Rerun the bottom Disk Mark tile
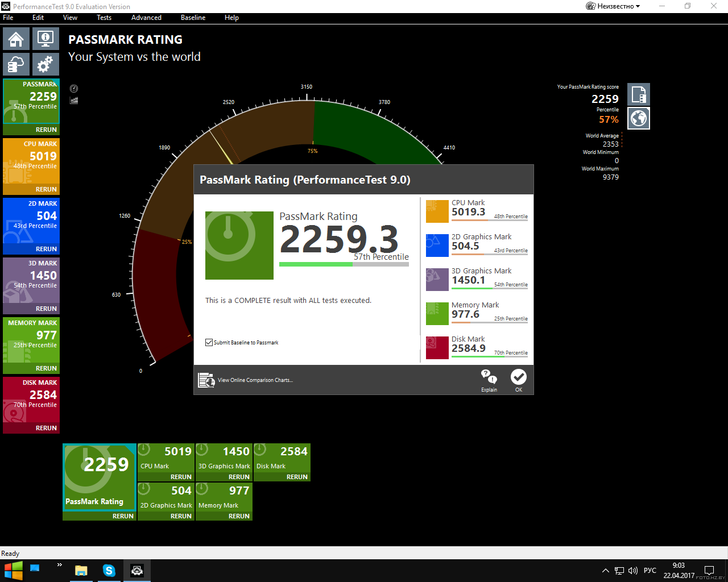Image resolution: width=728 pixels, height=582 pixels. tap(297, 477)
